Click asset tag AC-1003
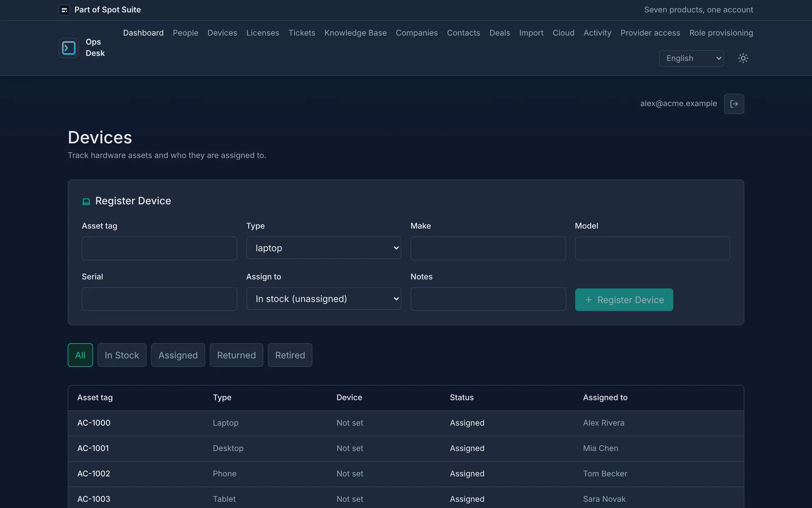This screenshot has width=812, height=508. pos(94,499)
